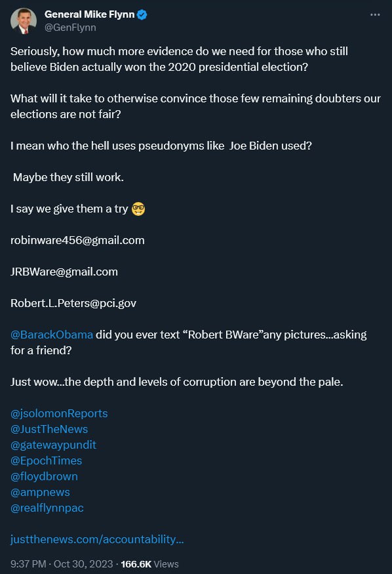Visit the @jsolomonReports mention
392x574 pixels.
[59, 413]
